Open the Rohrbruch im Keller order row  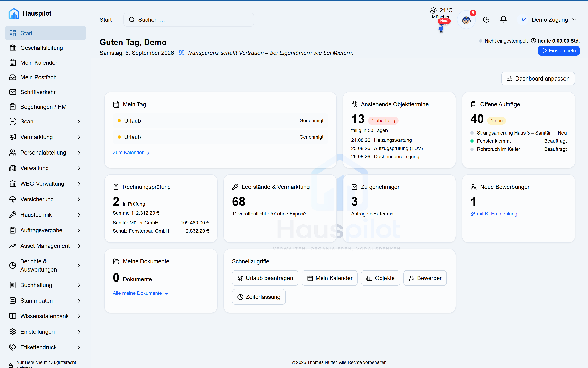point(519,149)
